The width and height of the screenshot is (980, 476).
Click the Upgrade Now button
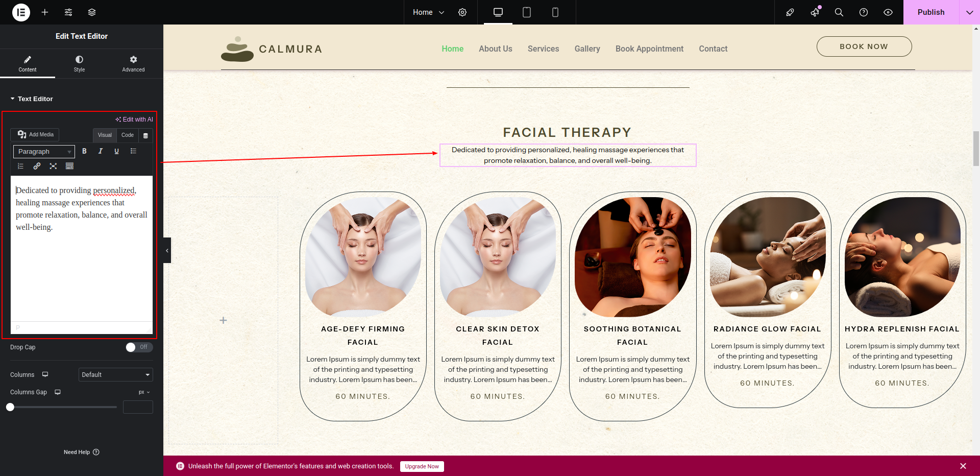[422, 466]
